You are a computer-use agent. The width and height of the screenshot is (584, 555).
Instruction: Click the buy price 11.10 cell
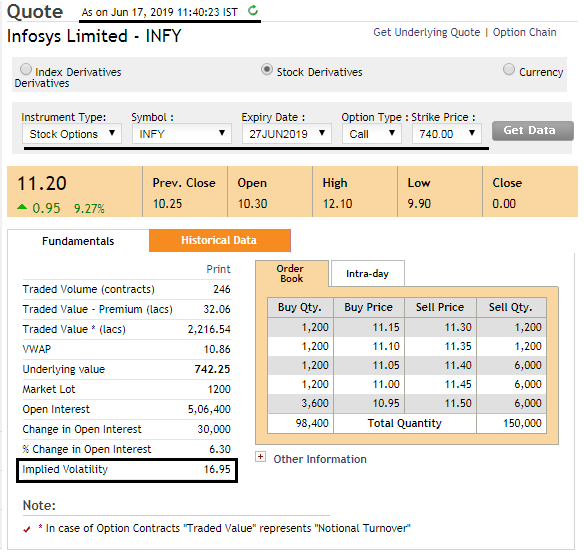point(369,346)
